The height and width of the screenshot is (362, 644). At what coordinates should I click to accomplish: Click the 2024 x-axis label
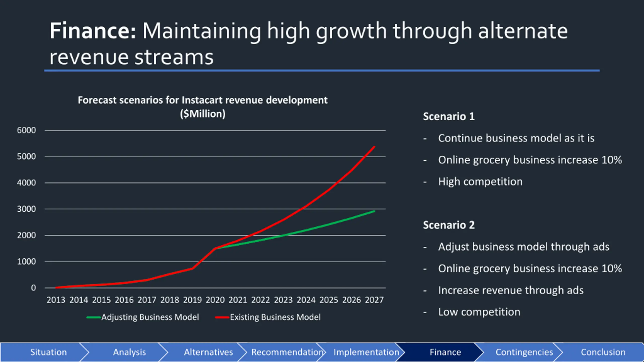pyautogui.click(x=306, y=300)
